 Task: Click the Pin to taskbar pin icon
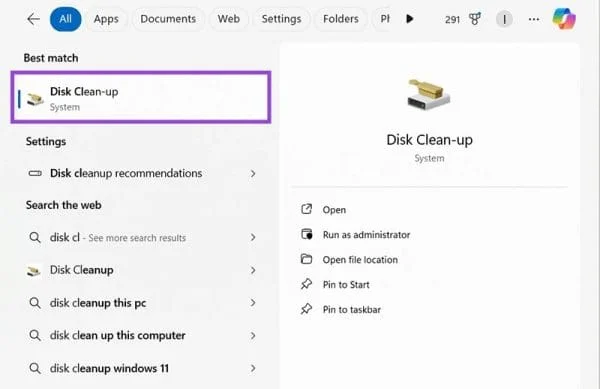tap(306, 309)
